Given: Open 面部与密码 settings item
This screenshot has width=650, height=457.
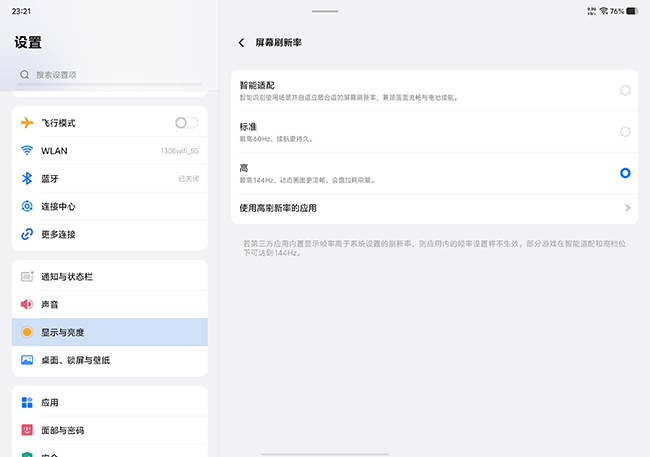Looking at the screenshot, I should tap(109, 430).
